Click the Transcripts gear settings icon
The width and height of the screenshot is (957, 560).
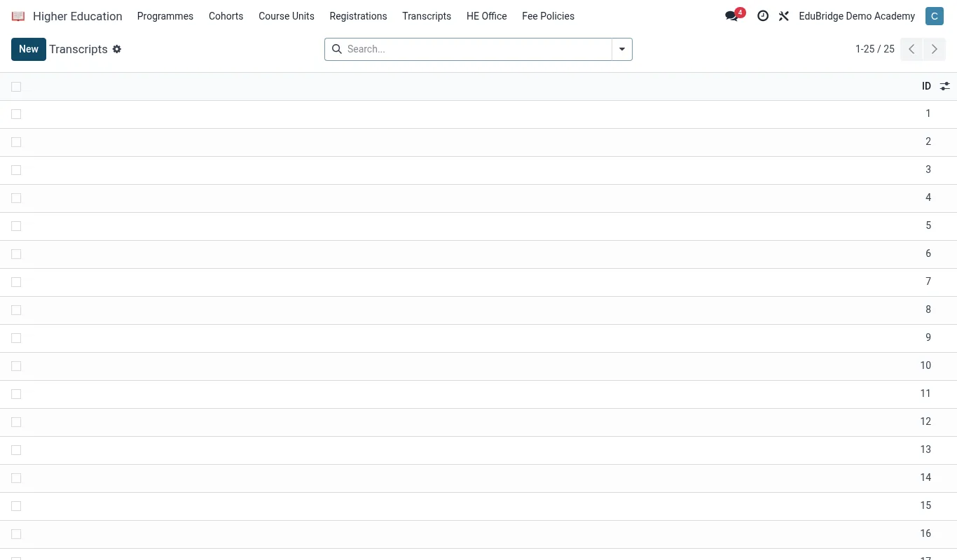point(117,49)
